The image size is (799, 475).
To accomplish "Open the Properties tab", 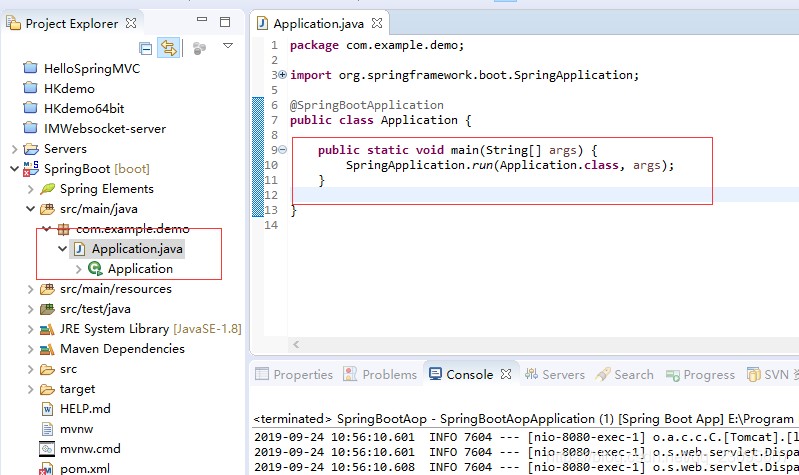I will 294,375.
